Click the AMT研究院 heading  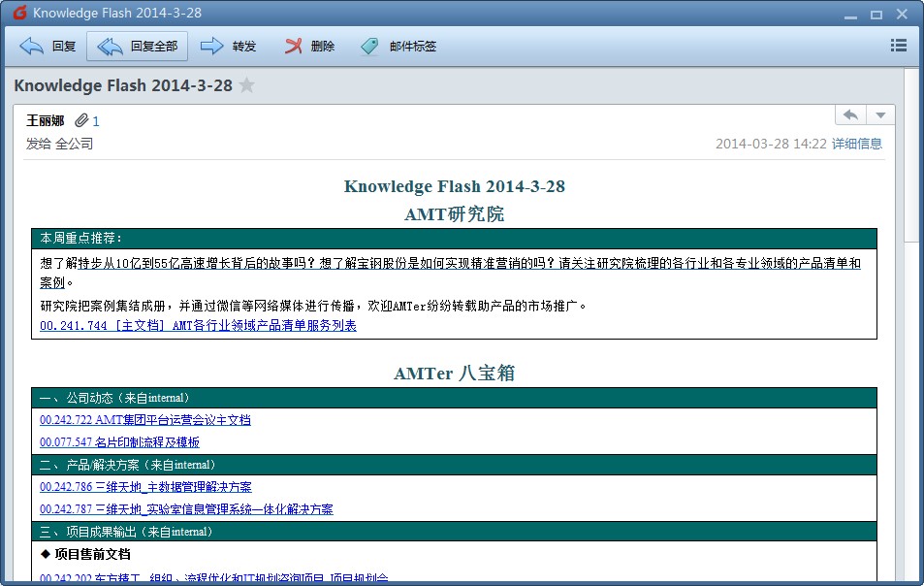point(455,213)
